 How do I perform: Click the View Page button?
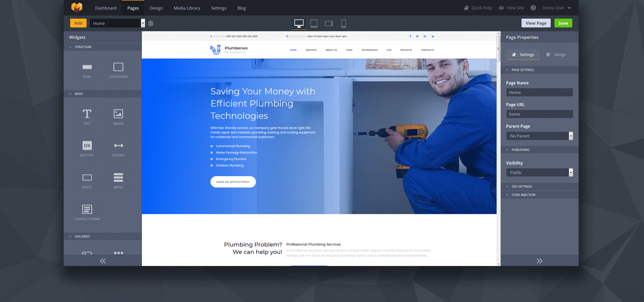pos(536,23)
